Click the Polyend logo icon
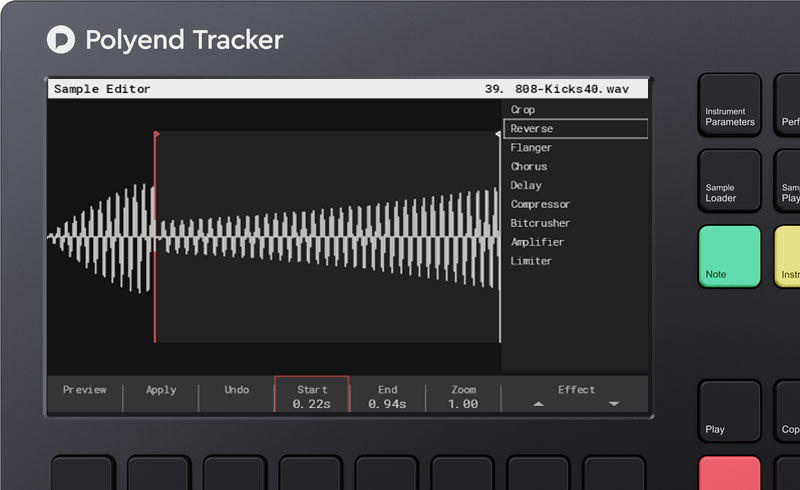Screen dimensions: 800x490 pyautogui.click(x=61, y=39)
